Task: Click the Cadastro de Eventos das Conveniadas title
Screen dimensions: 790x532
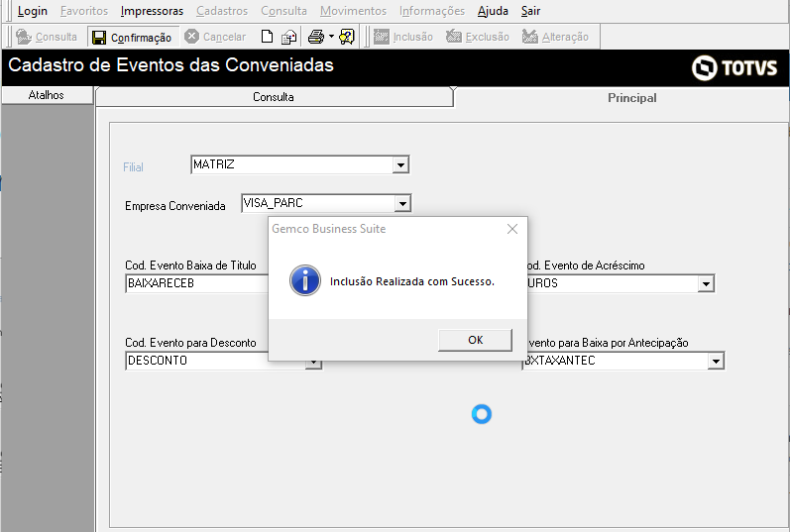Action: click(170, 65)
